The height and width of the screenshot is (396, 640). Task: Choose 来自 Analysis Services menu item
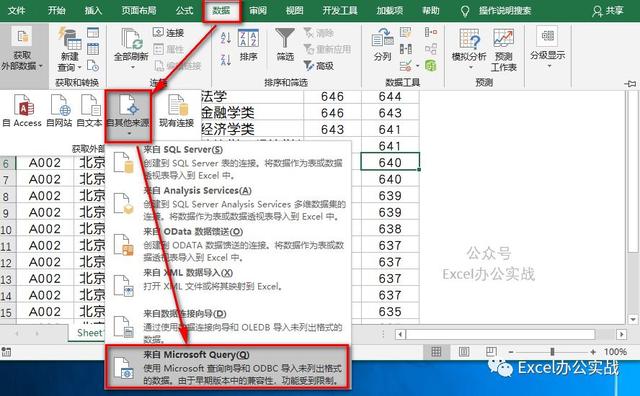(x=229, y=204)
